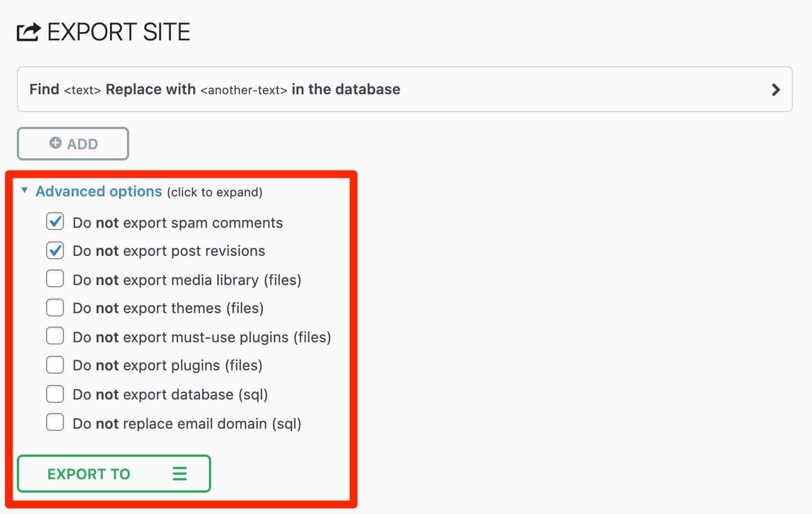The image size is (812, 514).
Task: Uncheck Do not export spam comments
Action: click(x=55, y=222)
